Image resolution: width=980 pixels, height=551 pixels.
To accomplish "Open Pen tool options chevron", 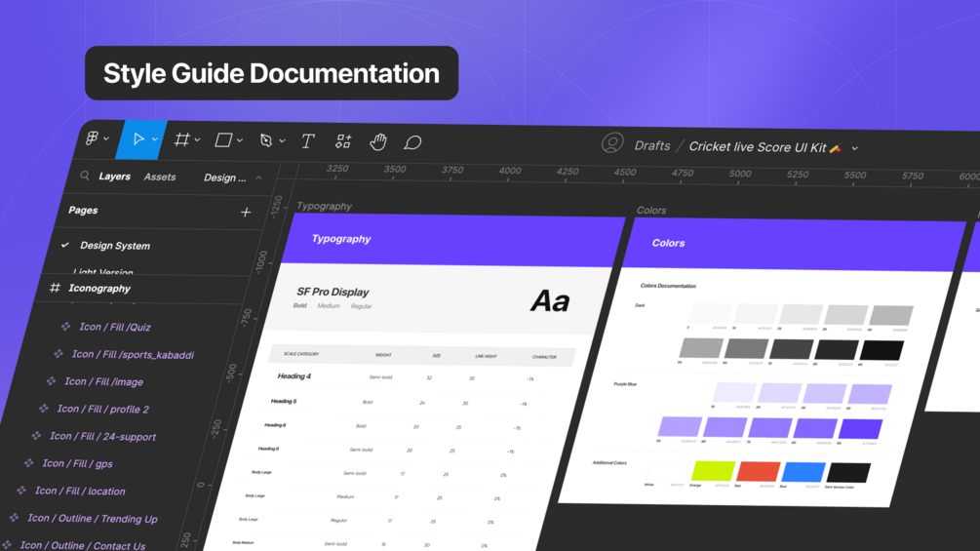I will pyautogui.click(x=283, y=141).
